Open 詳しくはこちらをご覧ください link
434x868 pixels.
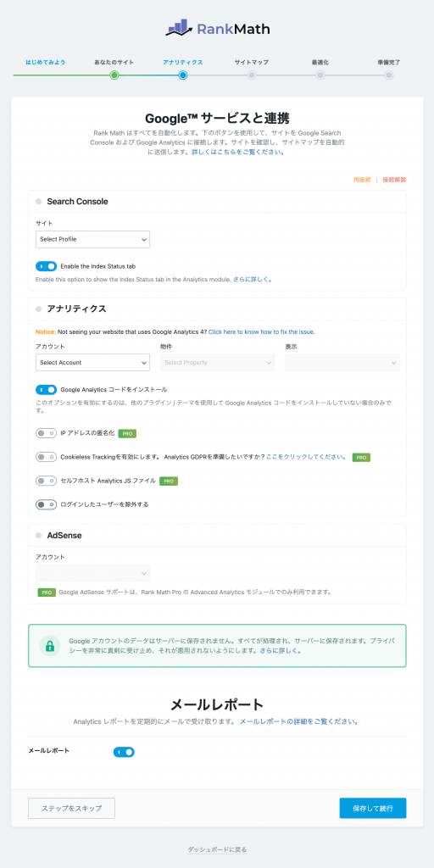tap(238, 152)
